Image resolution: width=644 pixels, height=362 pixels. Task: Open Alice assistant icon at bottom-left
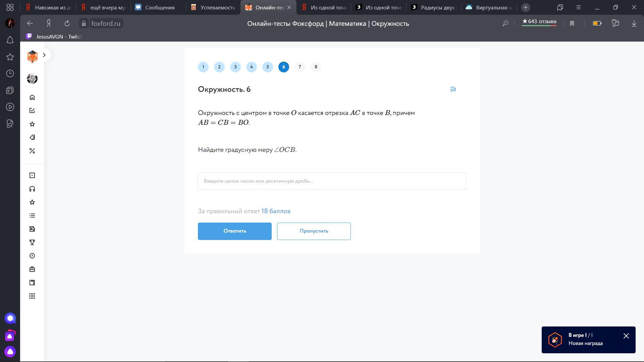point(10,352)
